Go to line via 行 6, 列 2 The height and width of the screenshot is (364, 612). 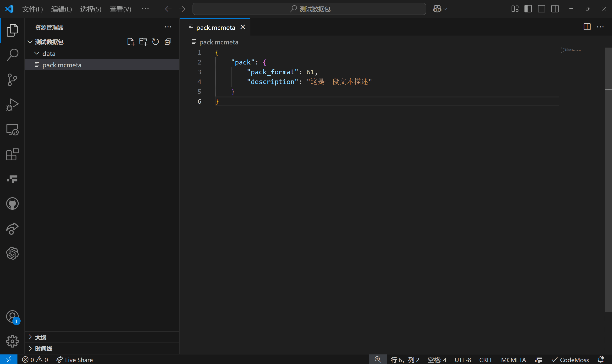(x=405, y=360)
